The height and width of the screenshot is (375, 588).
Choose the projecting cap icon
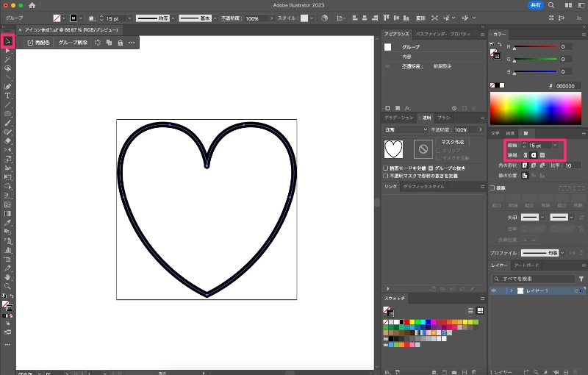point(542,155)
